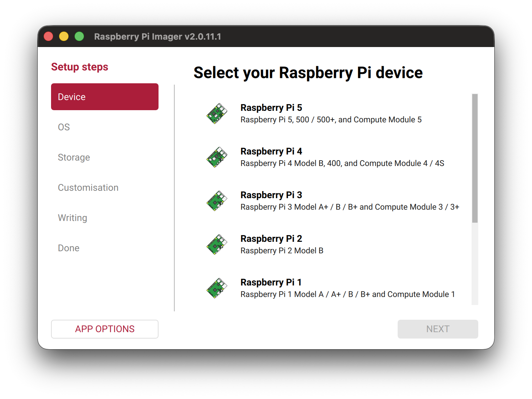Click the Raspberry Pi 2 board icon
Screen dimensions: 532x399
(217, 245)
